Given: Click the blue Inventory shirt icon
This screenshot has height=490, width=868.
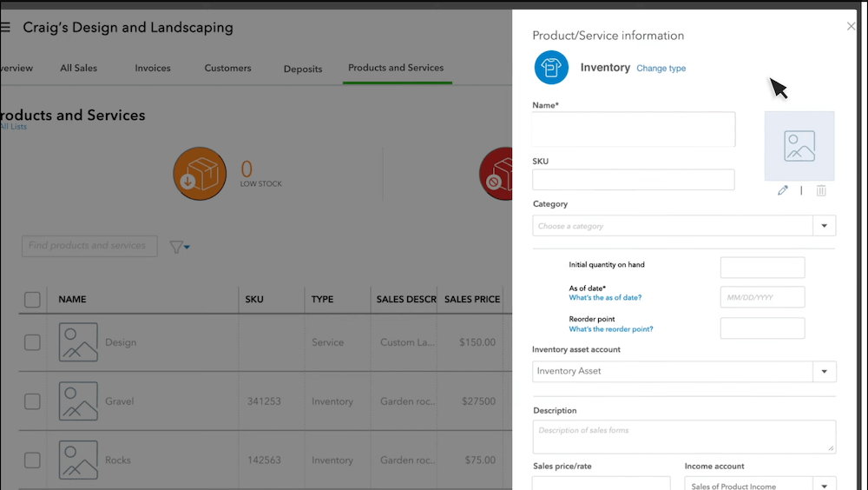Looking at the screenshot, I should click(551, 68).
